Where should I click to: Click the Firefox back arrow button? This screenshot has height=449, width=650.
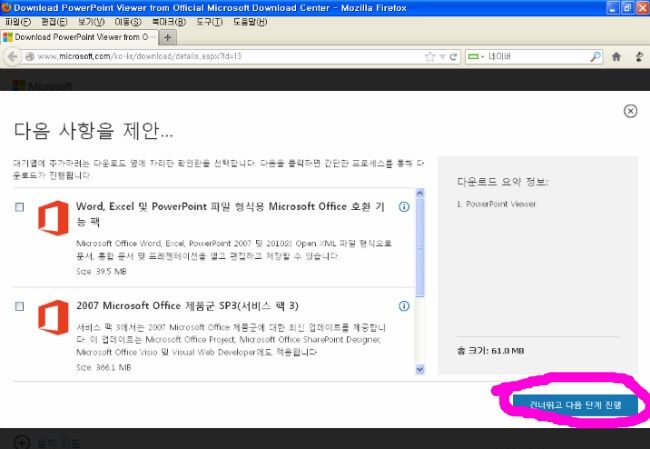click(x=12, y=56)
